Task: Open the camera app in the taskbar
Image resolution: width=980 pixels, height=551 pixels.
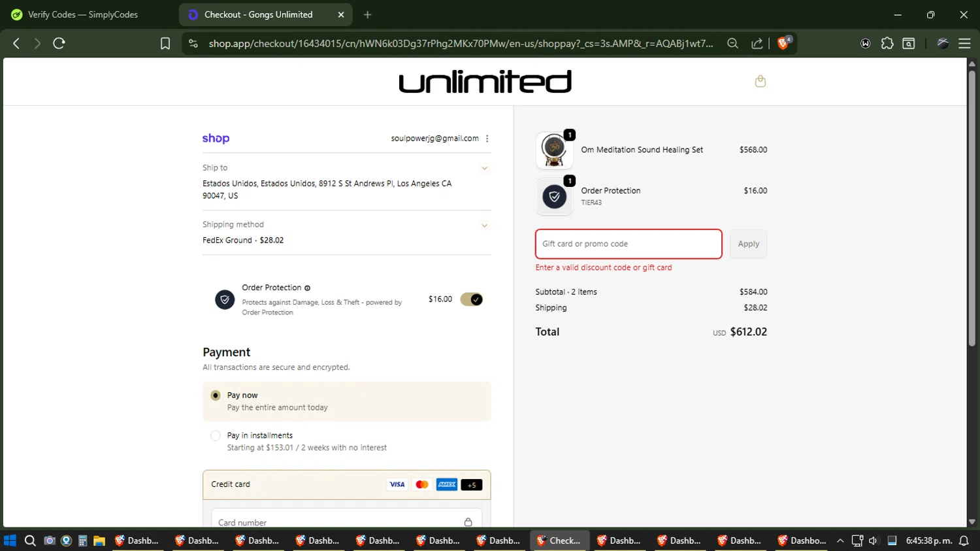Action: pos(49,541)
